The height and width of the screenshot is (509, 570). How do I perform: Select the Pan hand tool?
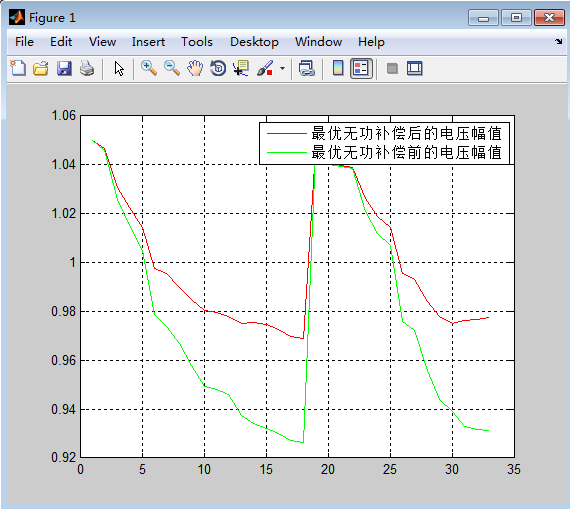point(195,68)
